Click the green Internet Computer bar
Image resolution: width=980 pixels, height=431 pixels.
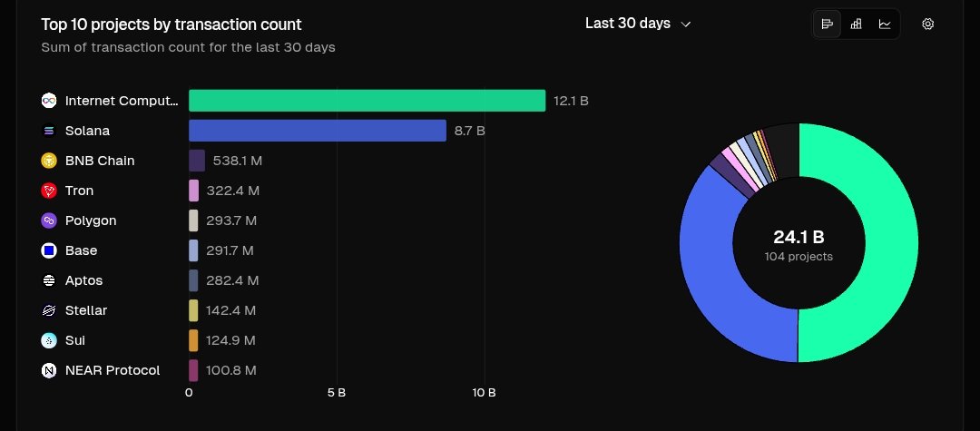(367, 101)
